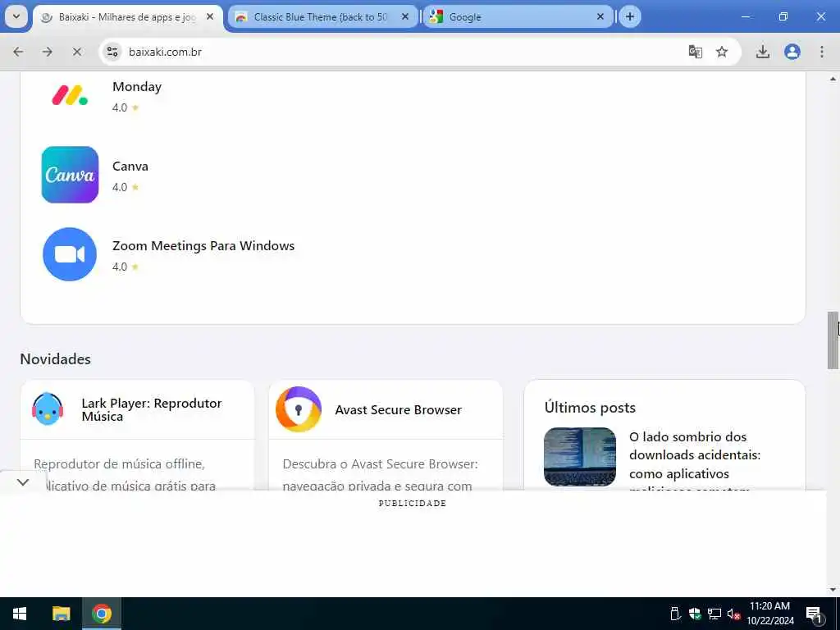This screenshot has height=630, width=840.
Task: Click the scrollbar up arrow
Action: coord(833,79)
